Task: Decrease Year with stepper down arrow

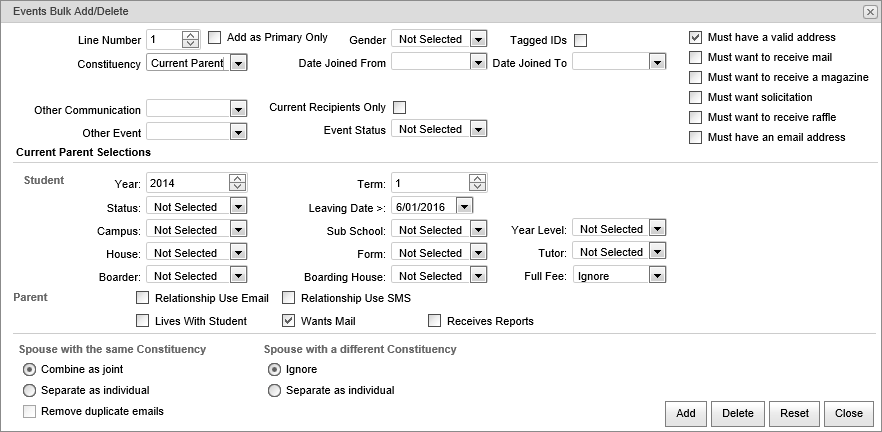Action: click(x=238, y=186)
